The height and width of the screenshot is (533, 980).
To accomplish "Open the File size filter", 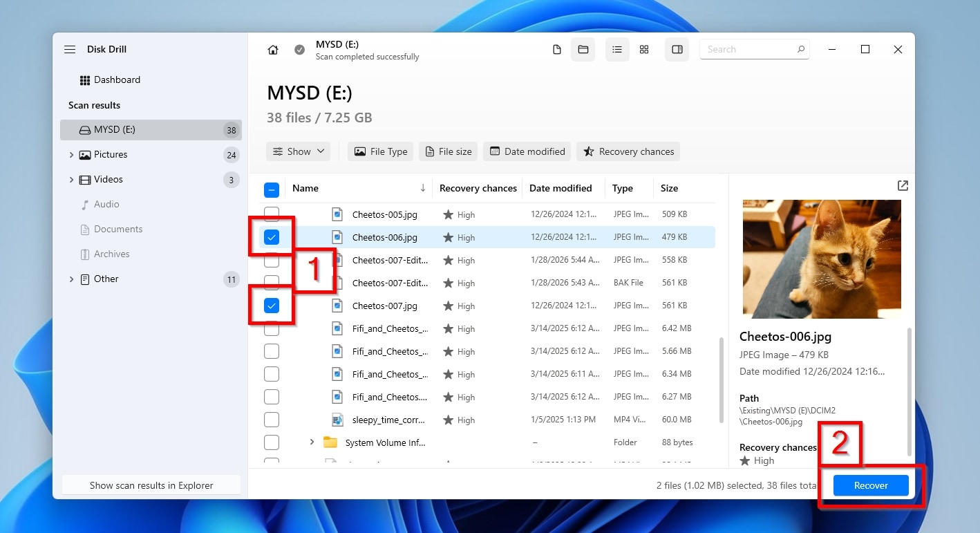I will click(448, 151).
